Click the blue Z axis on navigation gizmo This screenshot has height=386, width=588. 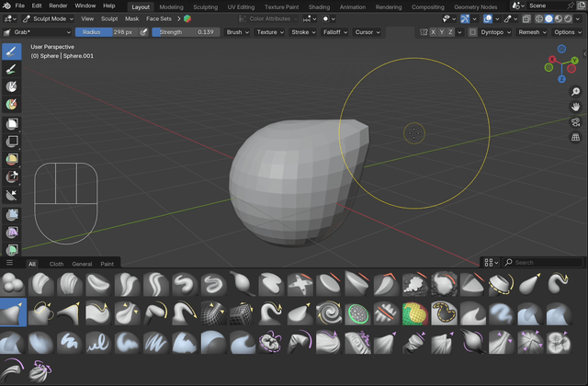tap(561, 79)
